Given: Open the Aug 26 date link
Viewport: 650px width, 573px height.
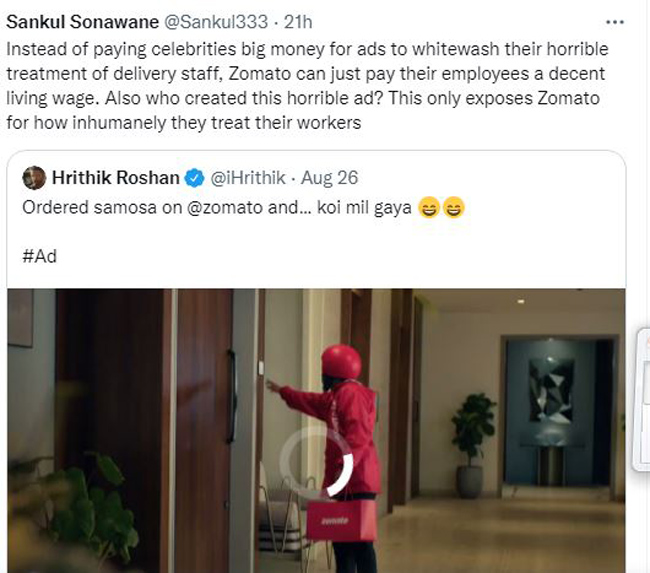Looking at the screenshot, I should pos(330,178).
